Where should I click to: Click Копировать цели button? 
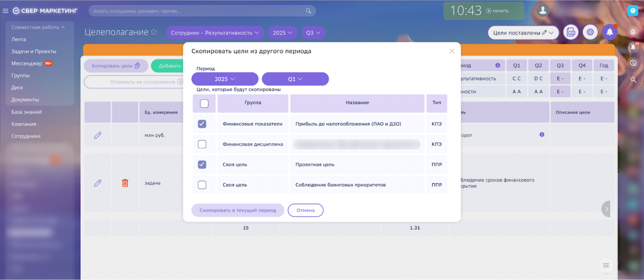[x=116, y=66]
